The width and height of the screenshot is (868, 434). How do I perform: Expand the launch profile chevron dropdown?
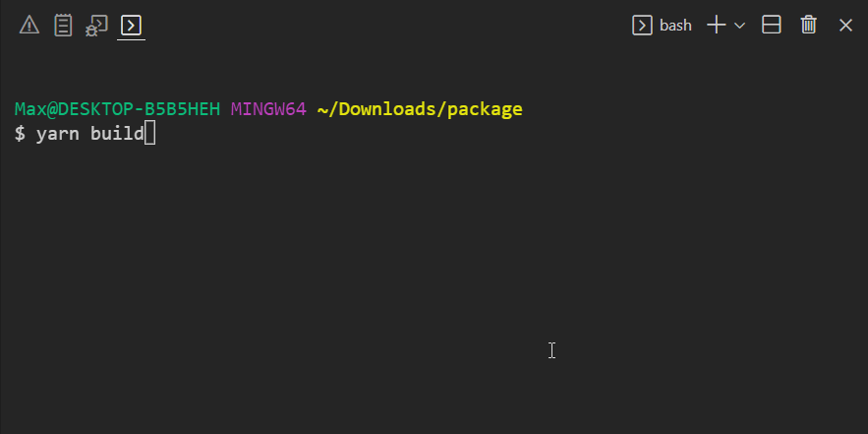[x=740, y=26]
